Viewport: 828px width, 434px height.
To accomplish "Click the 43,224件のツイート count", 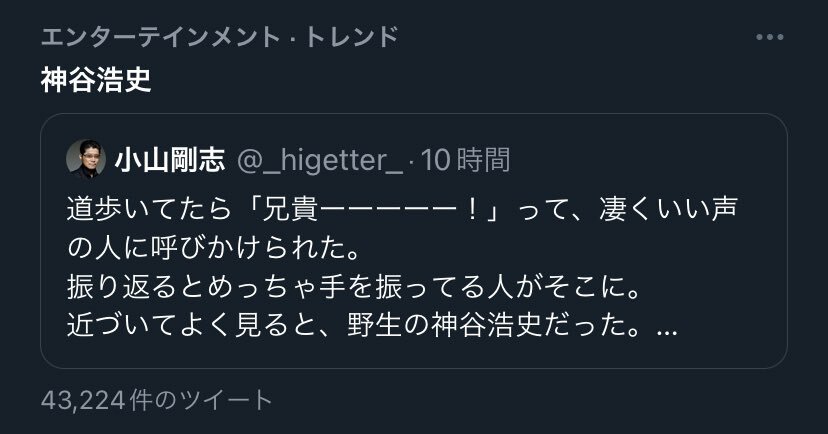I will 156,400.
